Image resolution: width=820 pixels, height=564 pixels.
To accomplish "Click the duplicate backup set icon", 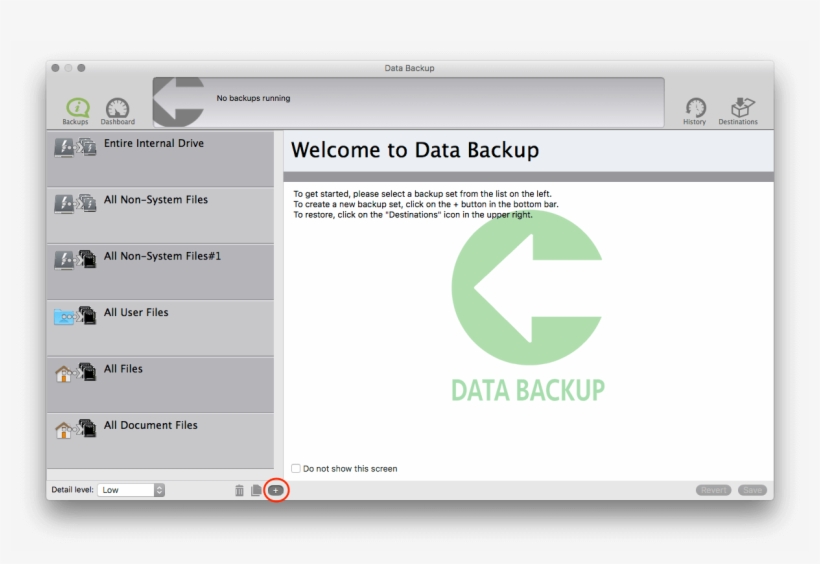I will coord(256,490).
